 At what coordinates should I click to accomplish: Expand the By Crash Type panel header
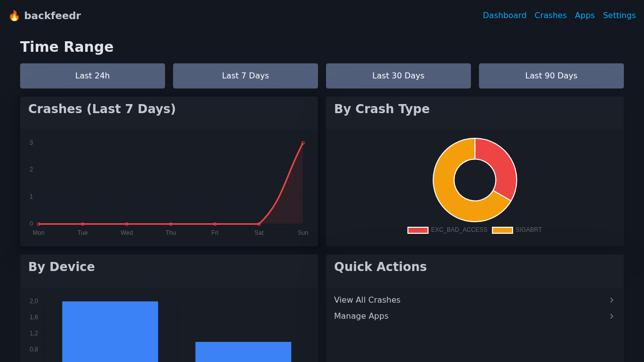click(381, 109)
